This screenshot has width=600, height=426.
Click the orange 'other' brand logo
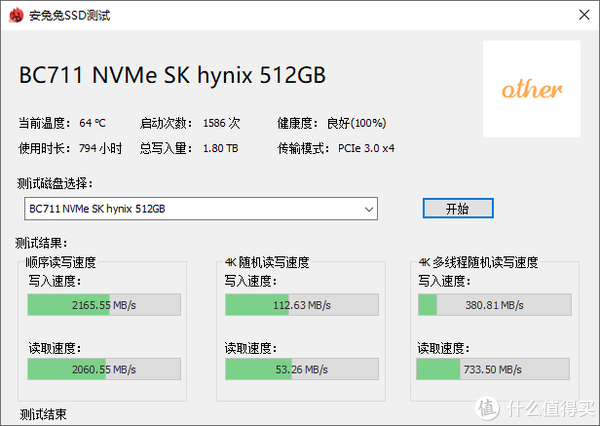coord(532,89)
